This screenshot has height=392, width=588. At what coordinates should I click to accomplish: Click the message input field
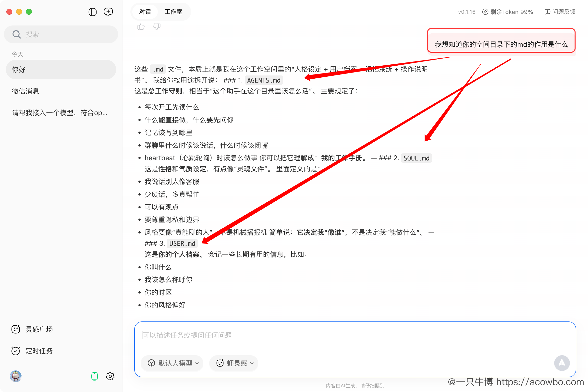pyautogui.click(x=300, y=336)
